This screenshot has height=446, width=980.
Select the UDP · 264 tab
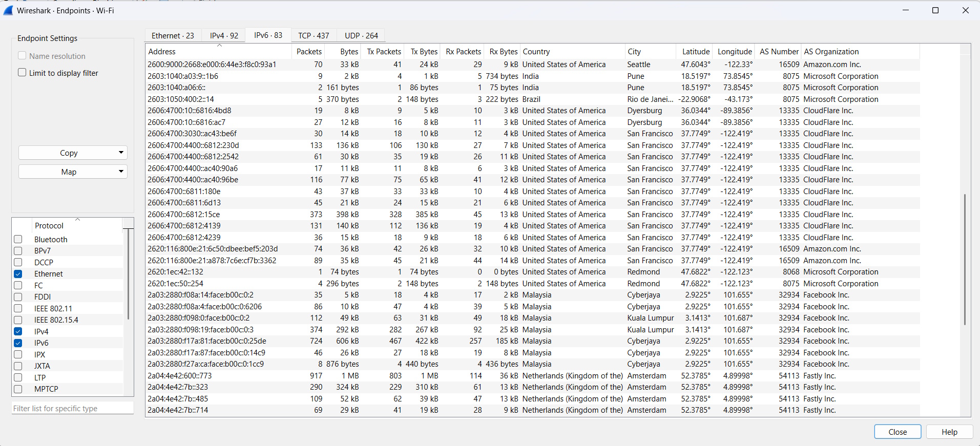tap(361, 35)
